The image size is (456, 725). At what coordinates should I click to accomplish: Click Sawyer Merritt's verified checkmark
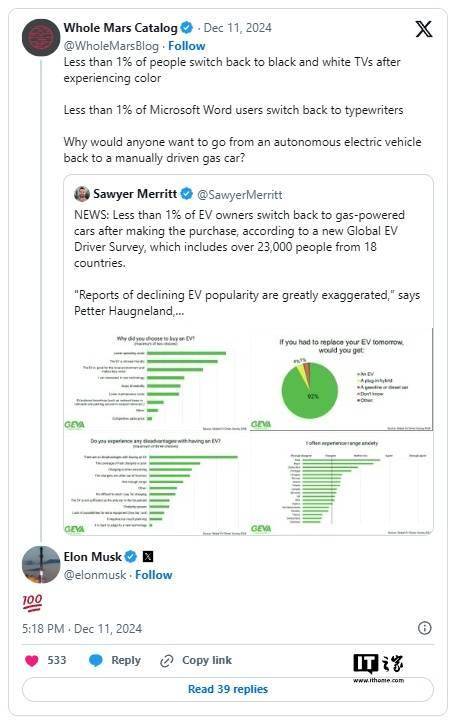(186, 194)
